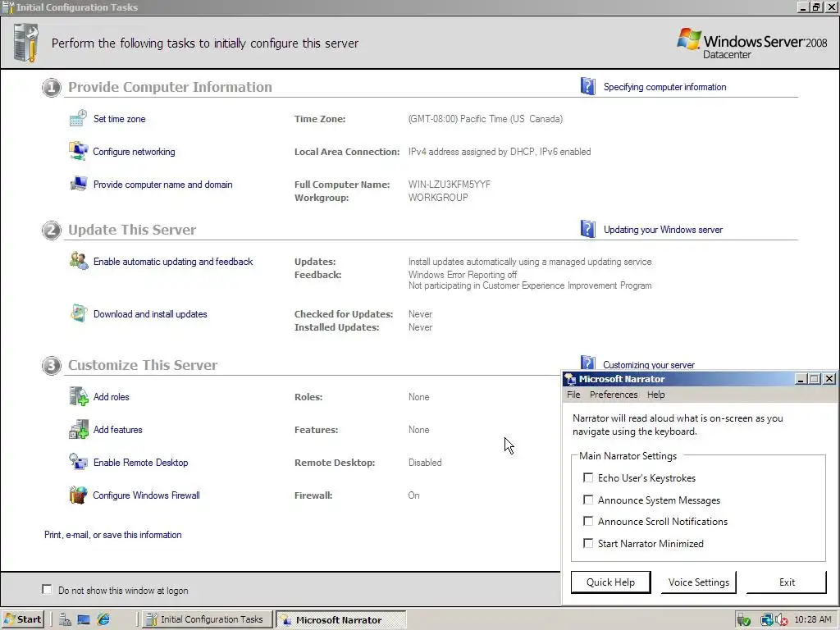
Task: Click the Provide computer name icon
Action: pyautogui.click(x=78, y=184)
